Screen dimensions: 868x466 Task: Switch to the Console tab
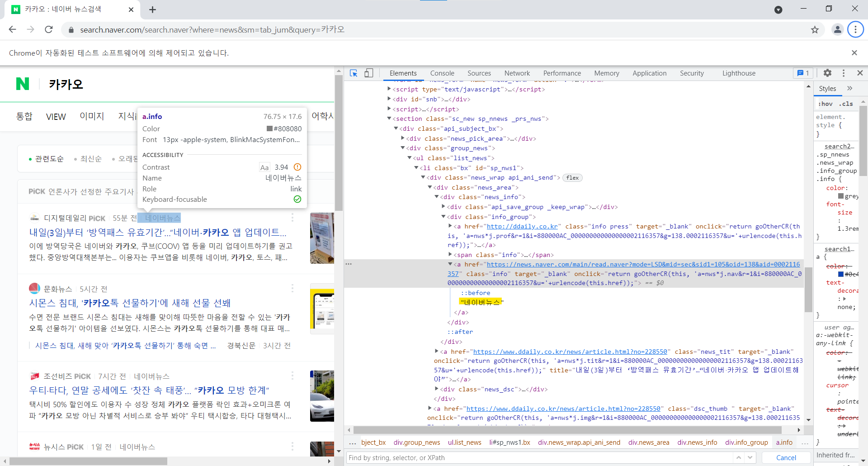point(442,73)
